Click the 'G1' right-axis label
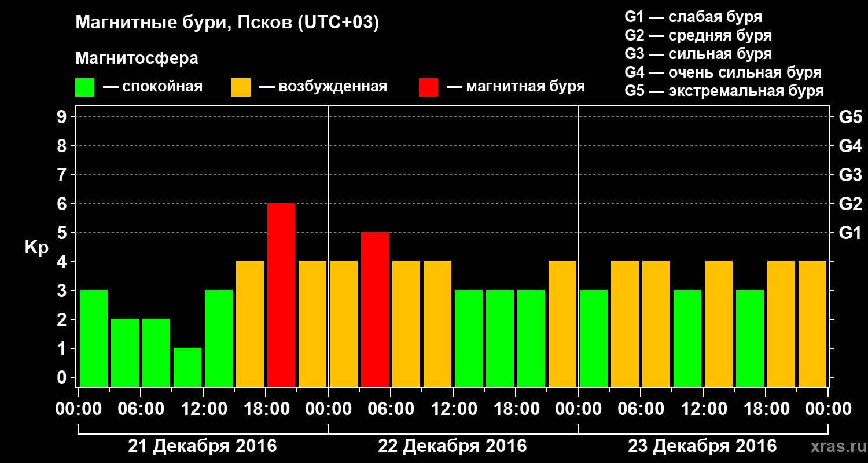Image resolution: width=868 pixels, height=463 pixels. (850, 233)
